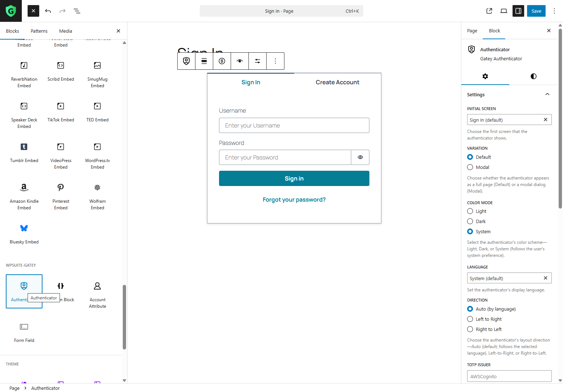
Task: Open block options three-dot menu
Action: 275,61
